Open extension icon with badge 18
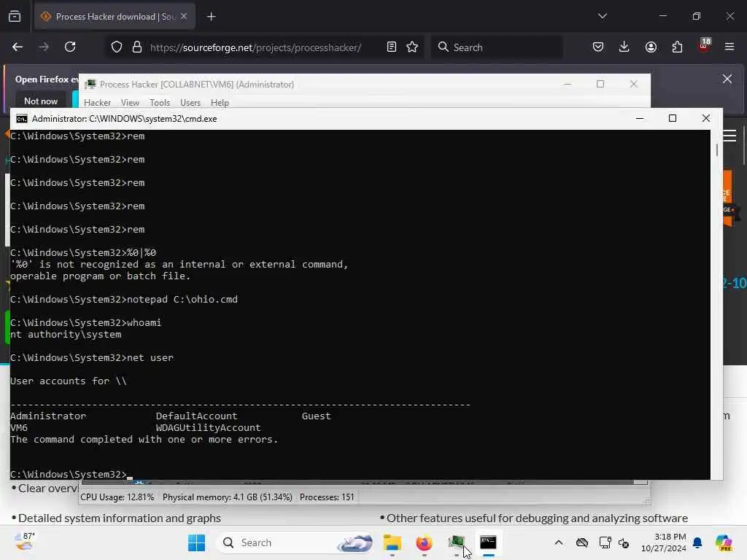Viewport: 747px width, 560px height. 704,46
